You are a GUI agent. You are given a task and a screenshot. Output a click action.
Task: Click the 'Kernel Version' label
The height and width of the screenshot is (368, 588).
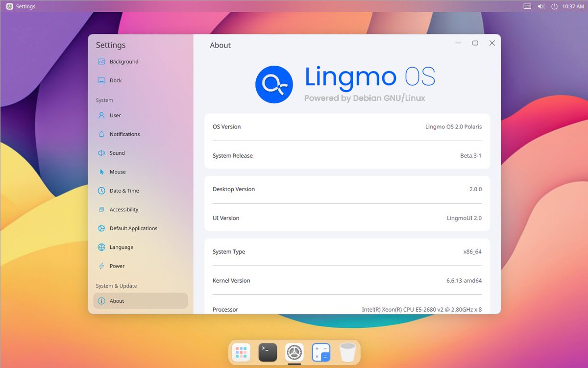pyautogui.click(x=231, y=281)
